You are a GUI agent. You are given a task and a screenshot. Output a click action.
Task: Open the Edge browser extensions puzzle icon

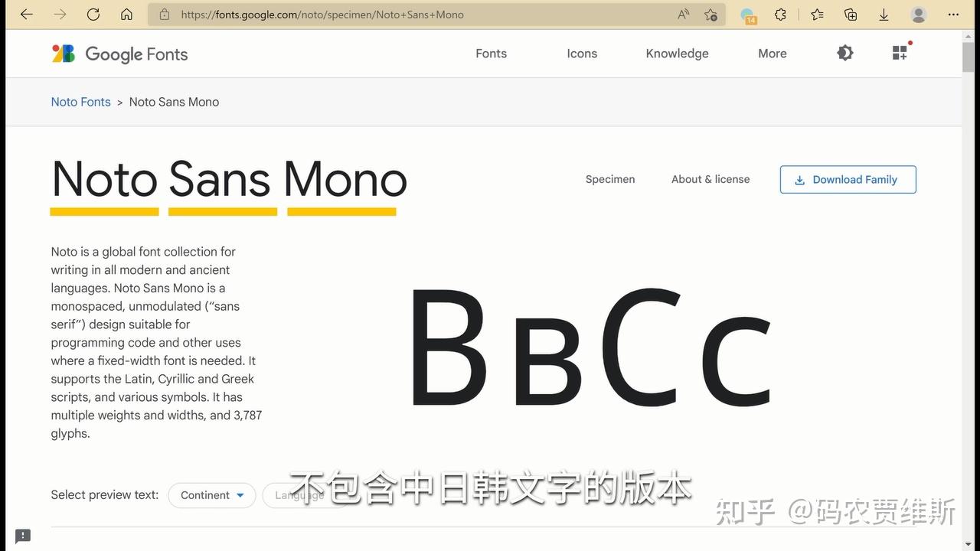[780, 15]
